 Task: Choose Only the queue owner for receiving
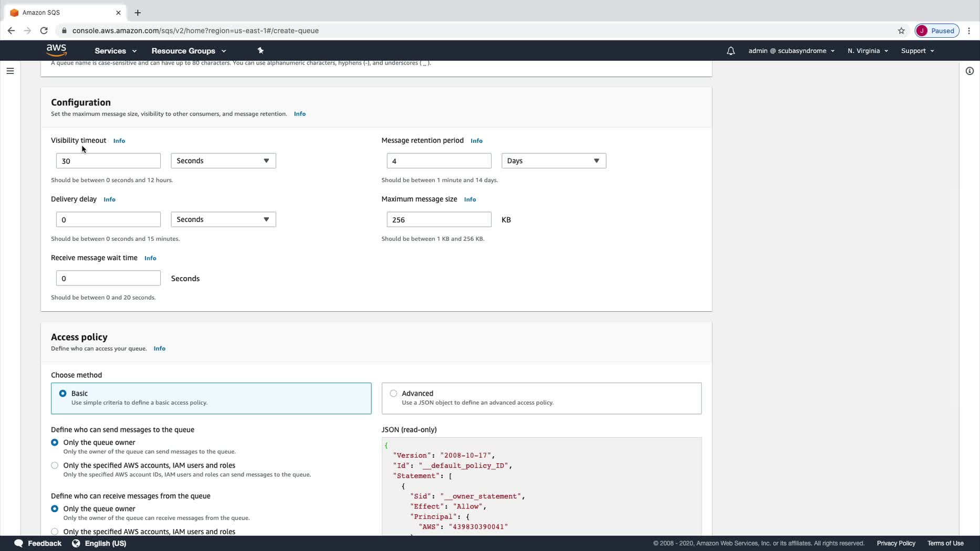tap(55, 508)
